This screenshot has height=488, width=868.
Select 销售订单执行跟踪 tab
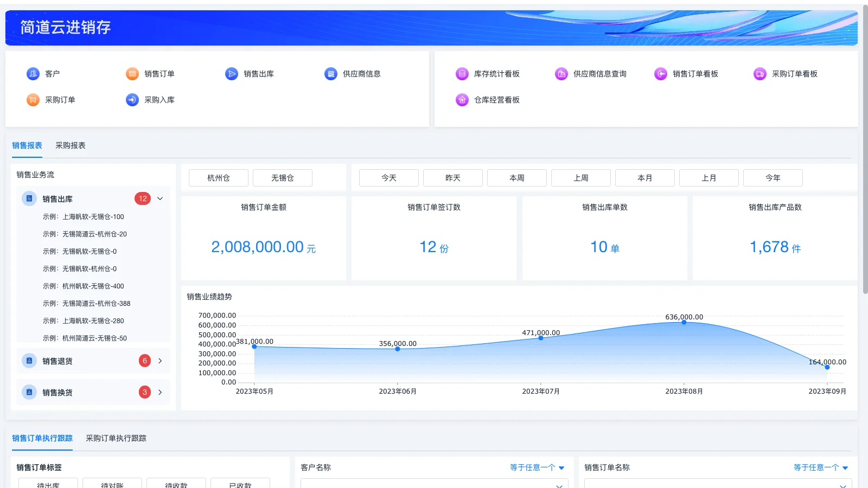(x=42, y=438)
